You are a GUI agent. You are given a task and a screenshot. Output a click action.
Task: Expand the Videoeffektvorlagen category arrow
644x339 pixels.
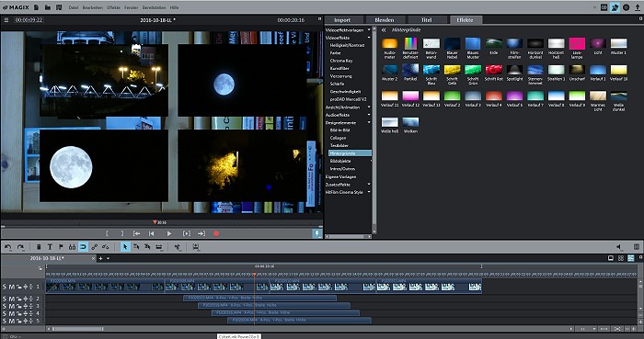click(x=369, y=30)
